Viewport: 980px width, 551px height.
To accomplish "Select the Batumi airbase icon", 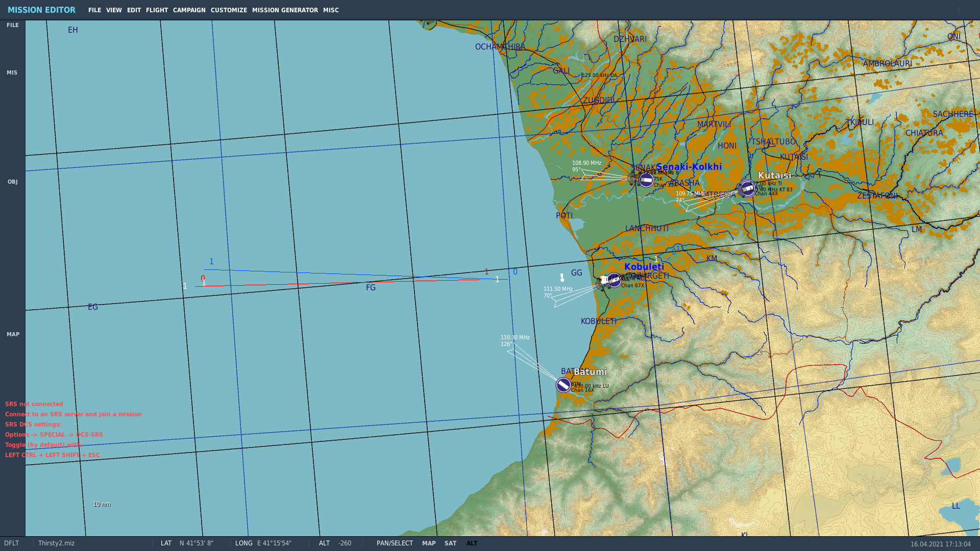I will coord(563,385).
